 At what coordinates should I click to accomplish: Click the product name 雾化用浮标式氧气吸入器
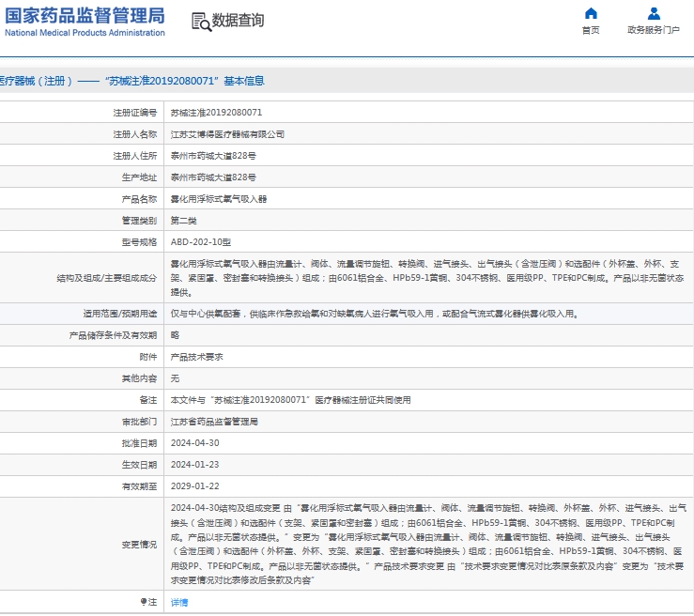click(219, 199)
